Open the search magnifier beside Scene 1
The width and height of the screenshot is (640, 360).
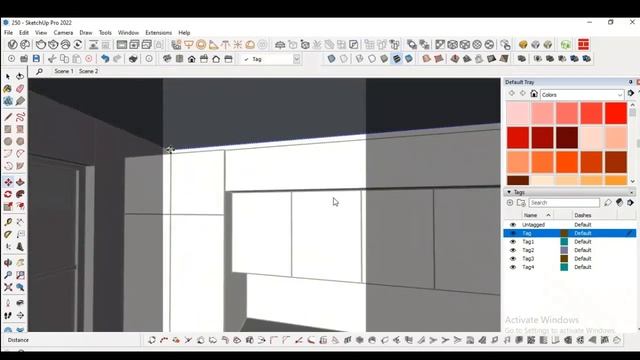click(x=39, y=71)
